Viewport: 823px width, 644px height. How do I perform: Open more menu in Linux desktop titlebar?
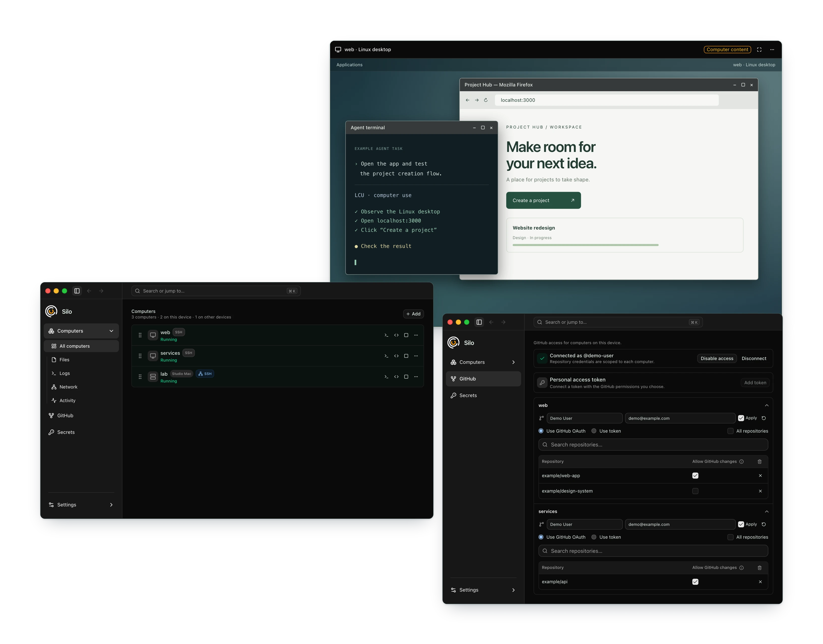coord(772,49)
